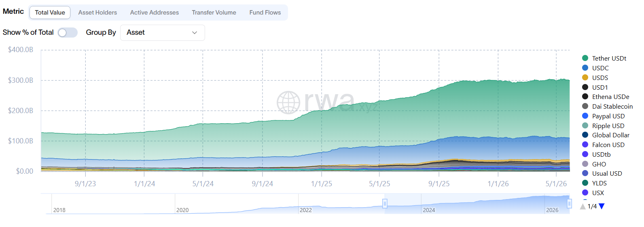Toggle Ripple USD series in legend
Image resolution: width=644 pixels, height=227 pixels.
pyautogui.click(x=603, y=126)
